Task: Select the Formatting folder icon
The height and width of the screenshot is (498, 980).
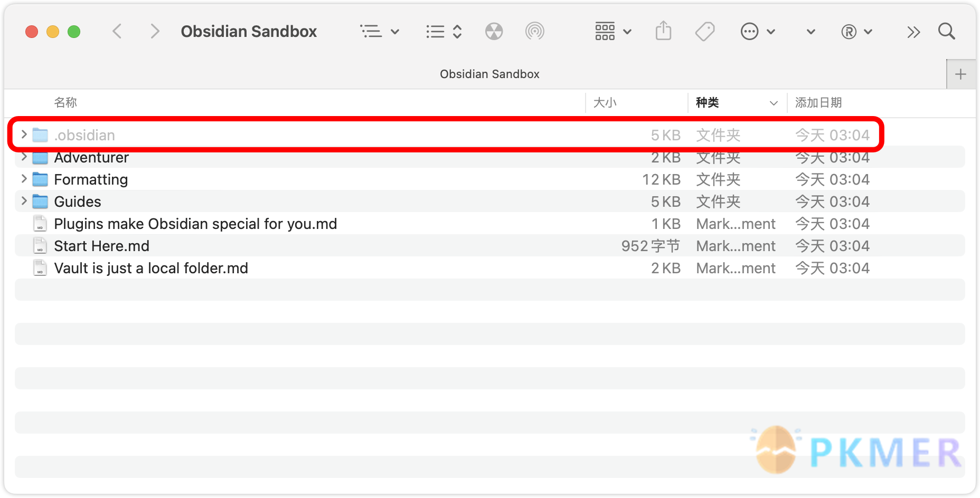Action: pos(40,179)
